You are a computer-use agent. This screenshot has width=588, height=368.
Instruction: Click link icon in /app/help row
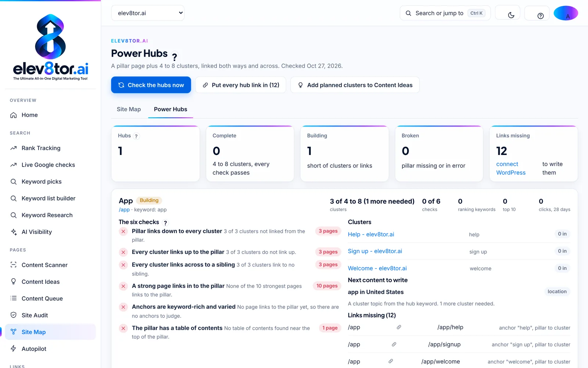click(399, 327)
